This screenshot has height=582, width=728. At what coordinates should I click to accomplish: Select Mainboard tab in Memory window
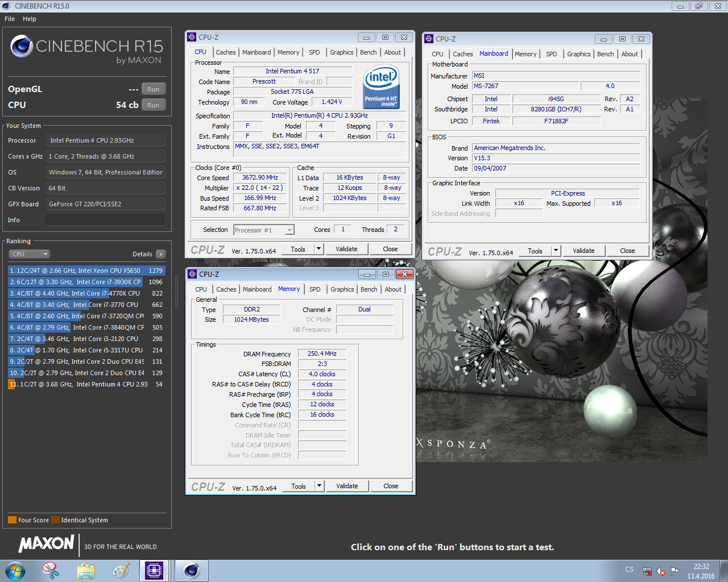point(257,289)
